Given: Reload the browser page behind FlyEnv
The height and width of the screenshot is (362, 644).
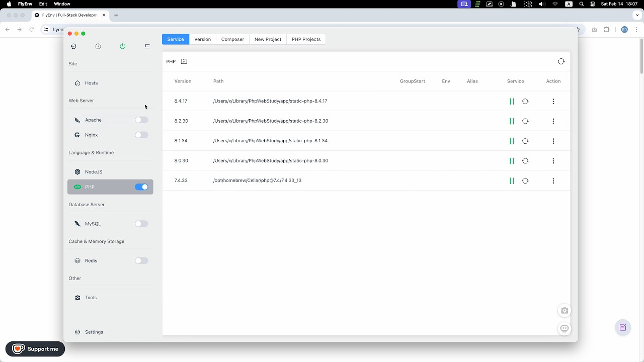Looking at the screenshot, I should [31, 30].
